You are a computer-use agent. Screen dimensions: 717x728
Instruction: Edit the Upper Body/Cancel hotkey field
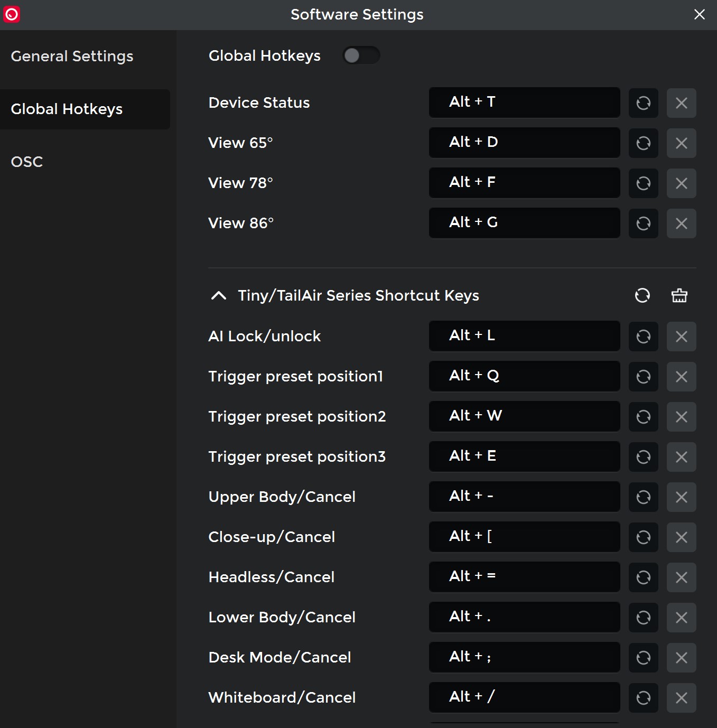[x=524, y=497]
